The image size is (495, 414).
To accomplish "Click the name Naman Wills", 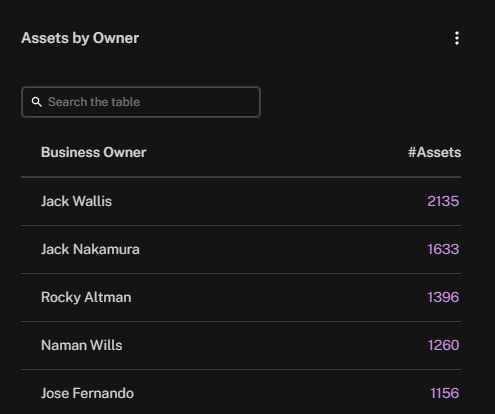I will (82, 345).
